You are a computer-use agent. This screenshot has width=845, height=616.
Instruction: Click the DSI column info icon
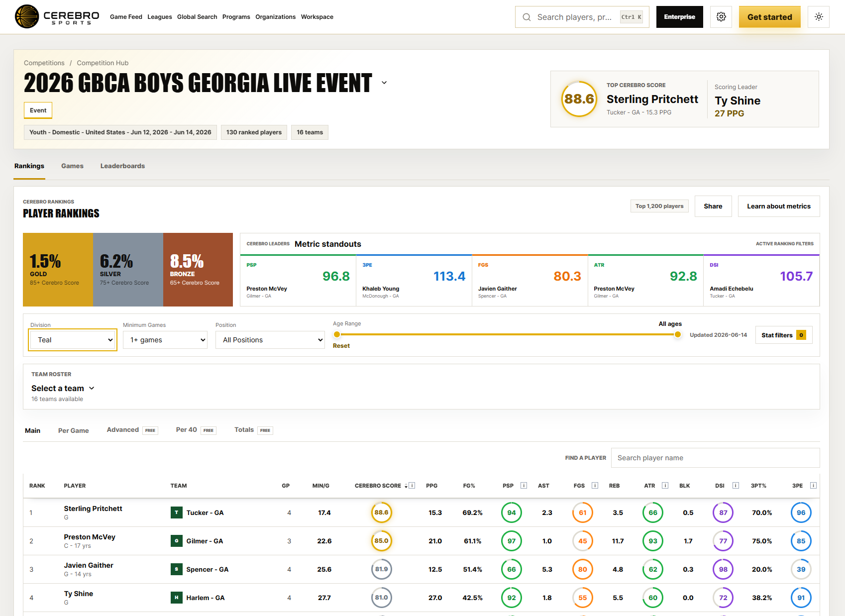[736, 486]
